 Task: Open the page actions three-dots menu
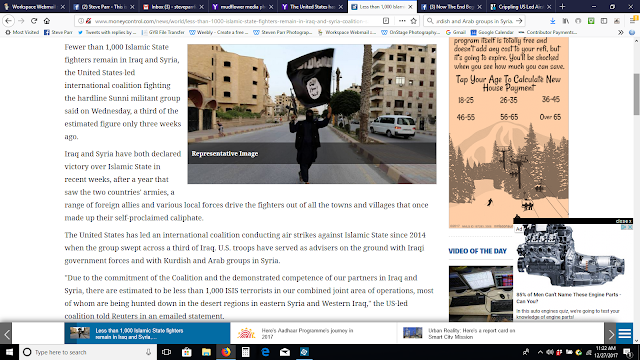click(402, 20)
